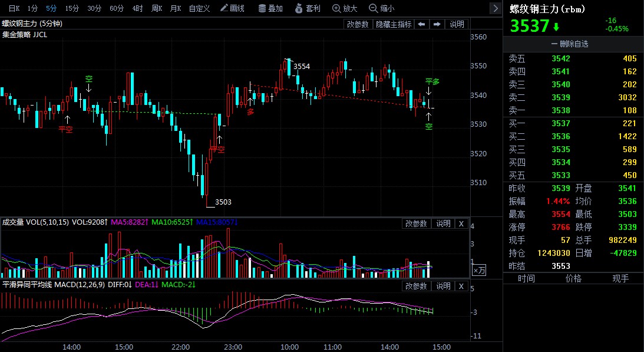Image resolution: width=644 pixels, height=352 pixels.
Task: Expand the toolbar with right chevron
Action: [495, 8]
